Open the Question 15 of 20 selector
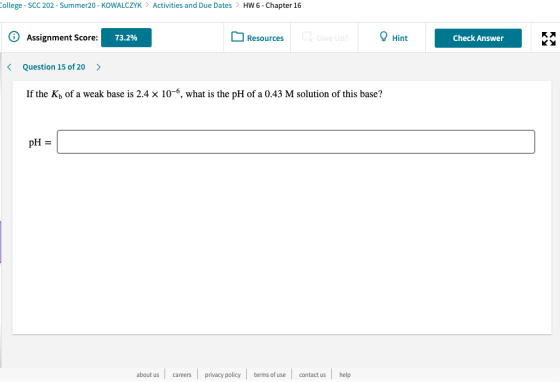Viewport: 560px width, 382px height. pos(54,67)
